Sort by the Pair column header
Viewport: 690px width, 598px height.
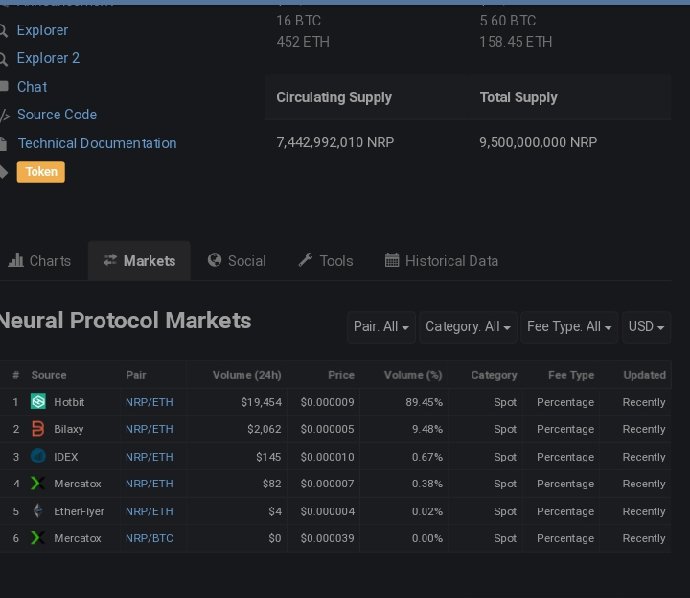pyautogui.click(x=136, y=375)
